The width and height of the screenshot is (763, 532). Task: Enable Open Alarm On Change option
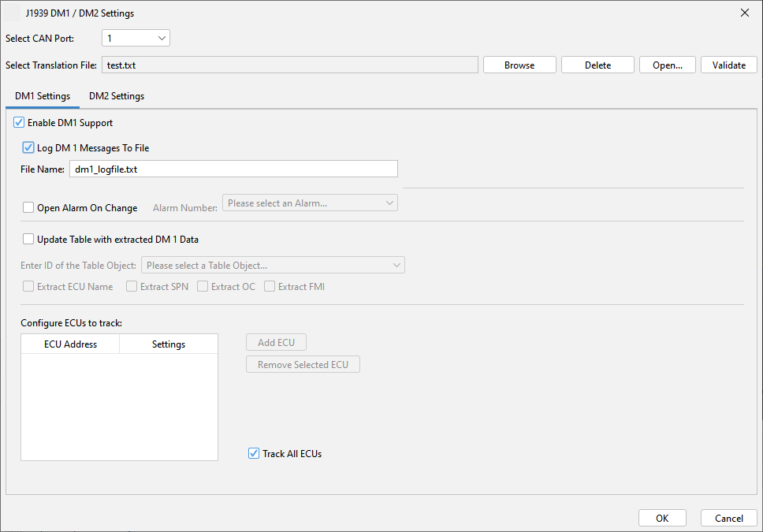coord(29,208)
